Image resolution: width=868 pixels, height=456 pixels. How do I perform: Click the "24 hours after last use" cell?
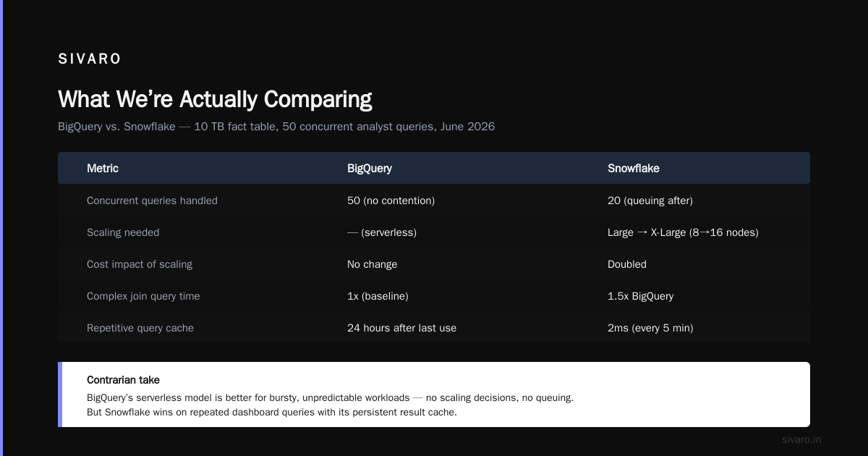[402, 328]
